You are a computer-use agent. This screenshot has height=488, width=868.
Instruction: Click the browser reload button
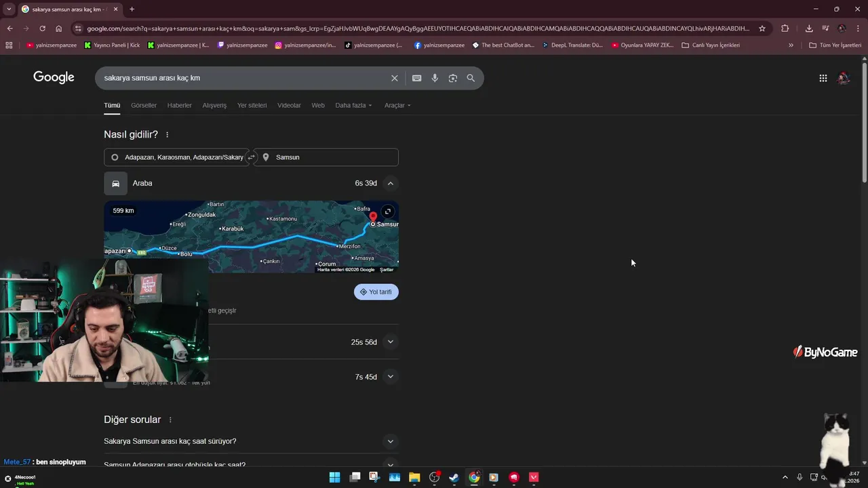tap(42, 28)
